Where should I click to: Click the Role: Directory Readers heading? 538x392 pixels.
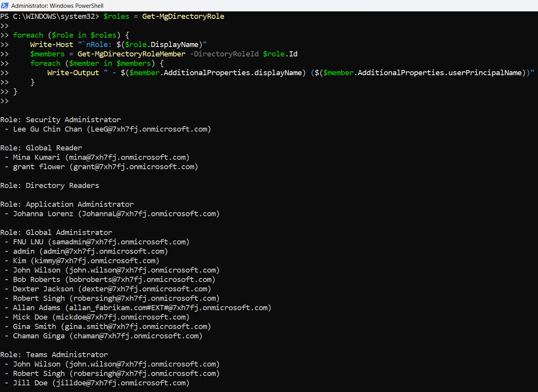[50, 186]
